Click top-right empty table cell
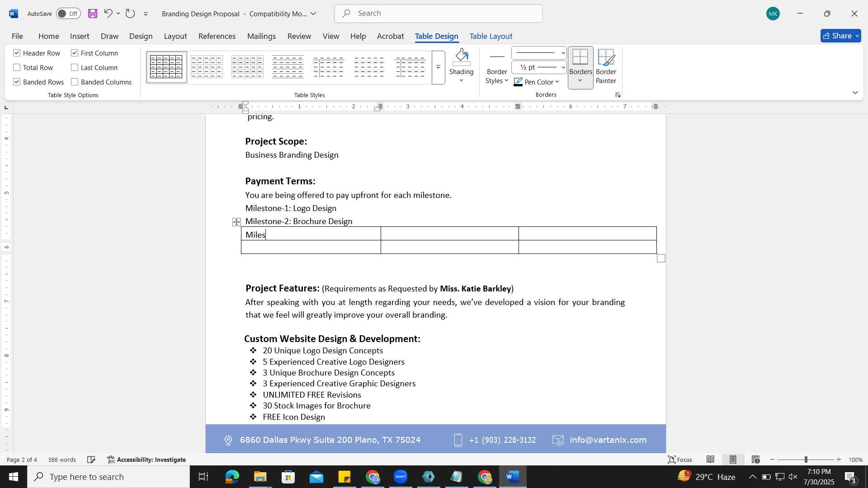This screenshot has width=868, height=488. [x=587, y=234]
